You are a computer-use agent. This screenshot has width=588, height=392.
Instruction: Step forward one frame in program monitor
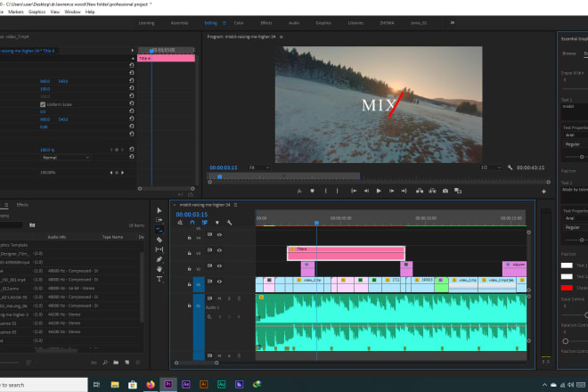391,191
